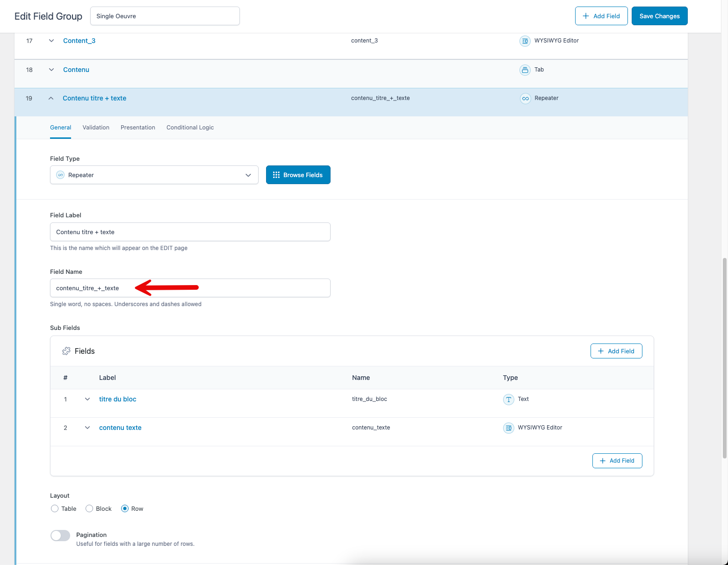Viewport: 728px width, 565px height.
Task: Click the sub field number 2
Action: [65, 428]
